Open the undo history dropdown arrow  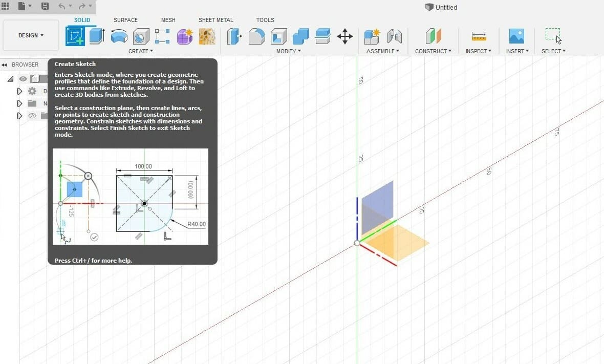pos(70,6)
